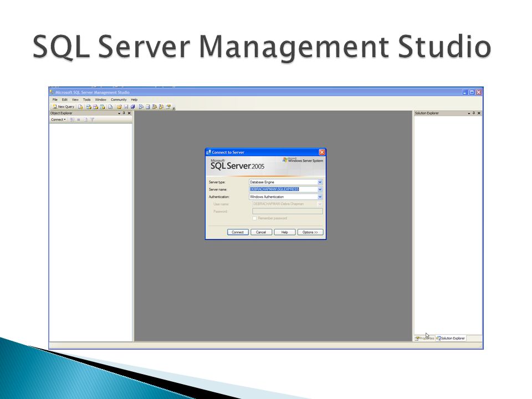532x399 pixels.
Task: Click the Connect button in the dialog
Action: [x=238, y=232]
